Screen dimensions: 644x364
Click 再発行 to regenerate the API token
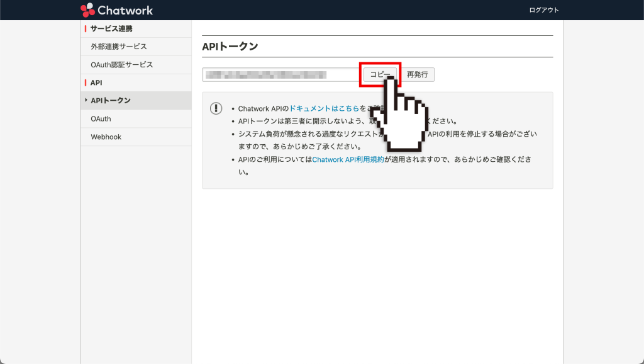point(418,74)
